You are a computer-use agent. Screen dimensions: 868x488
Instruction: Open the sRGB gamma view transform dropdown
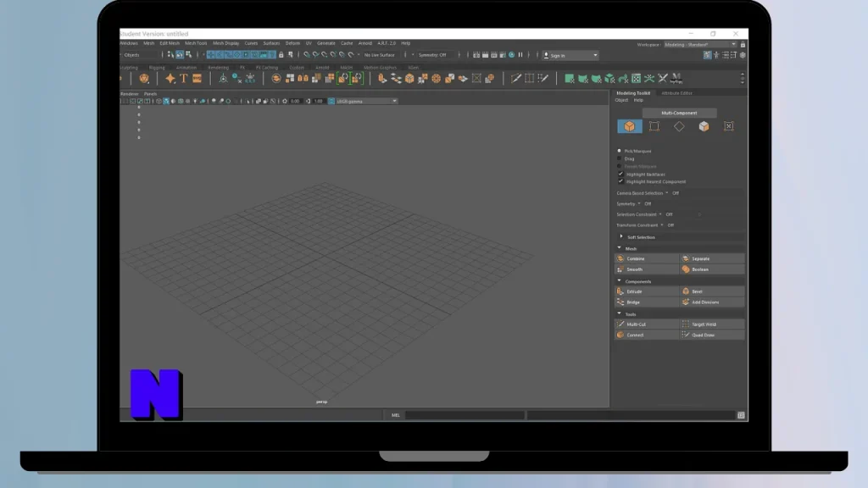366,102
